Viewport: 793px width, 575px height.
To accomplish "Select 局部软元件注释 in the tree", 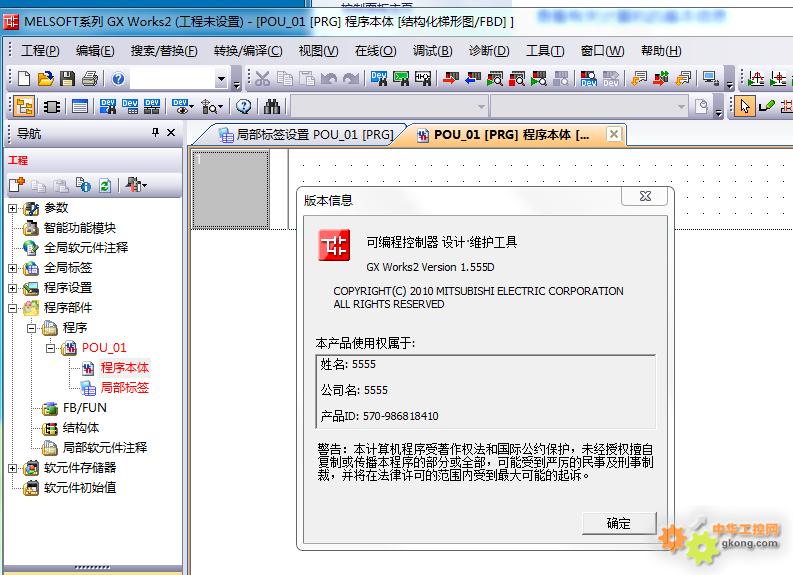I will pos(105,448).
